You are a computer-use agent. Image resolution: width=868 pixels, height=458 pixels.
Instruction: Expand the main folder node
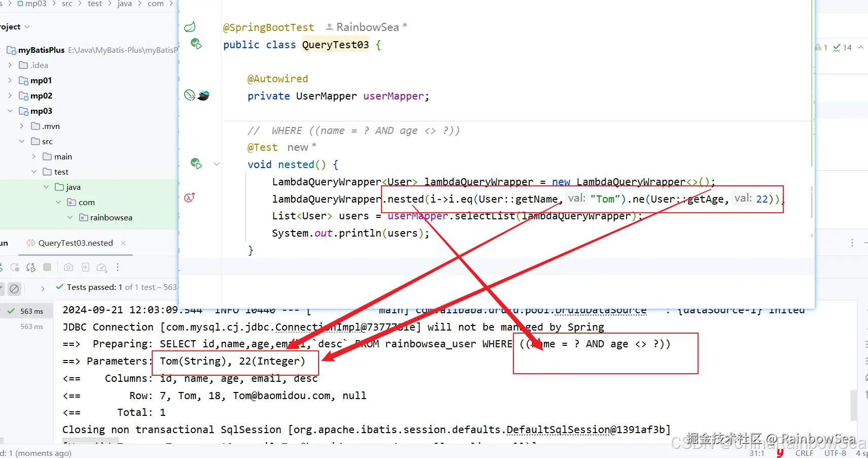[x=34, y=156]
